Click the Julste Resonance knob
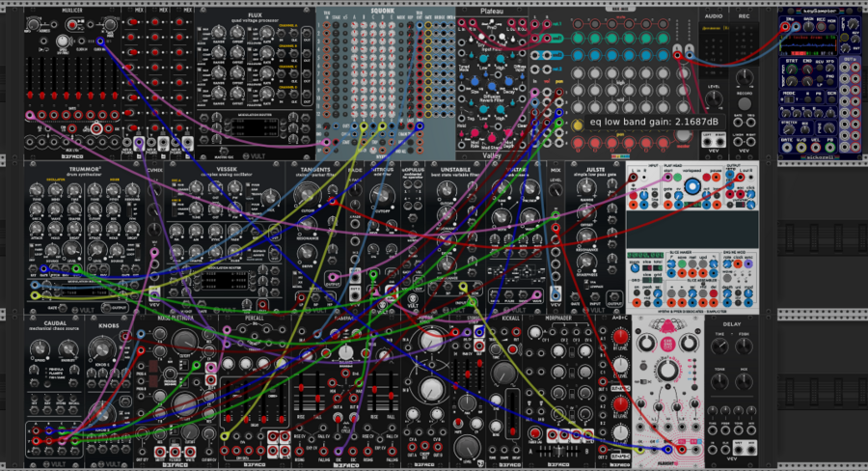 586,237
